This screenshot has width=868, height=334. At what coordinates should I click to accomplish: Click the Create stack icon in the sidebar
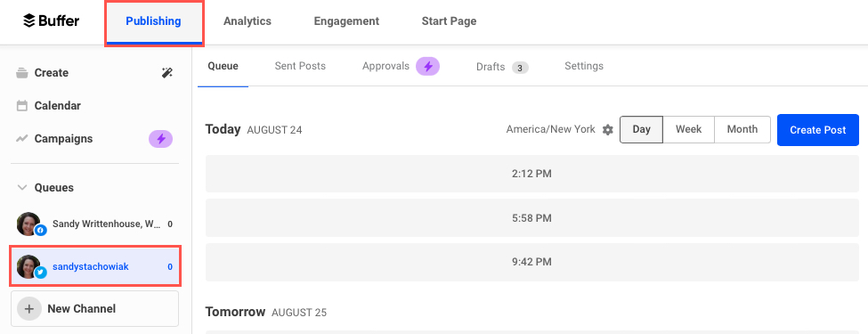click(22, 73)
